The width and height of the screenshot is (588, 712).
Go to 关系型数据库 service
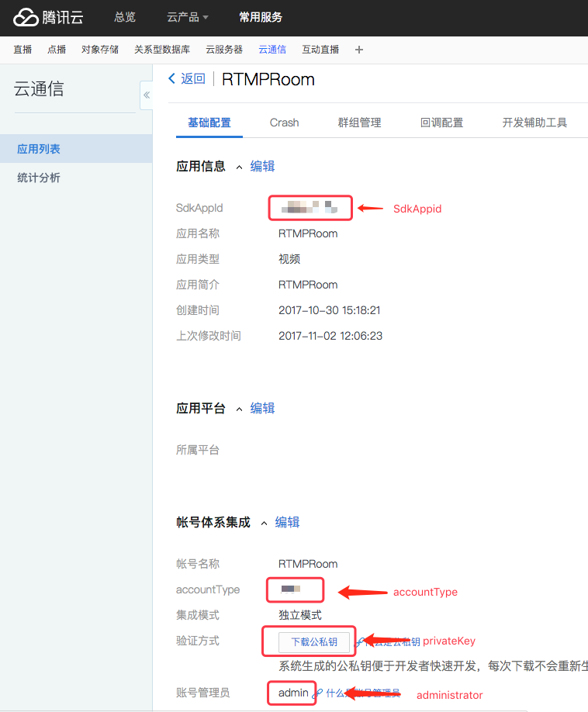(x=162, y=50)
